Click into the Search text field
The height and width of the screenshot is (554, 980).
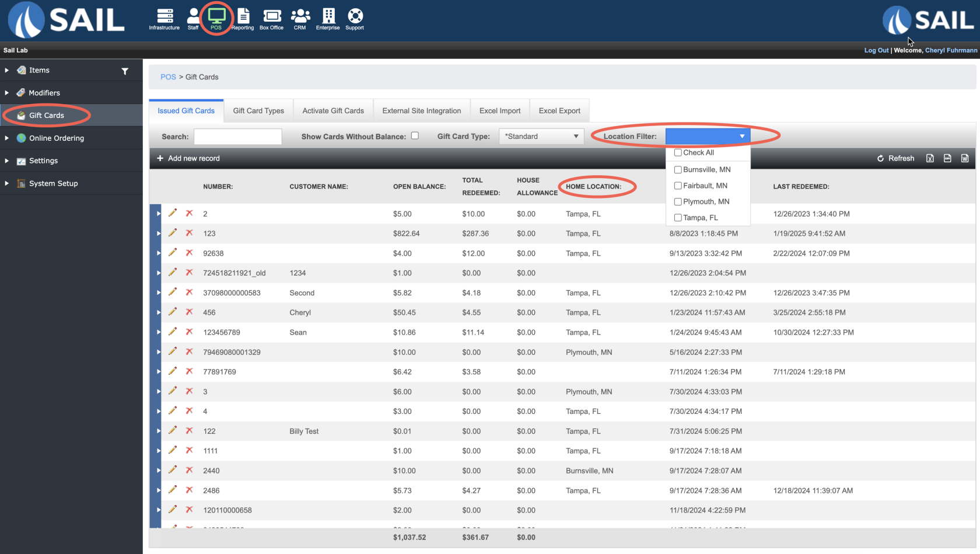coord(238,137)
